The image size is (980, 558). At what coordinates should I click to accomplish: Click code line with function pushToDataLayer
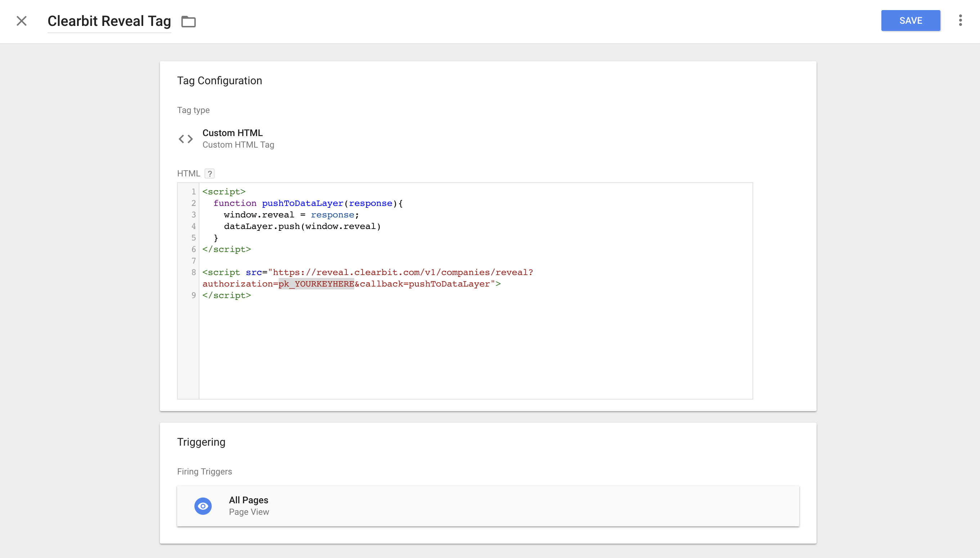tap(308, 203)
